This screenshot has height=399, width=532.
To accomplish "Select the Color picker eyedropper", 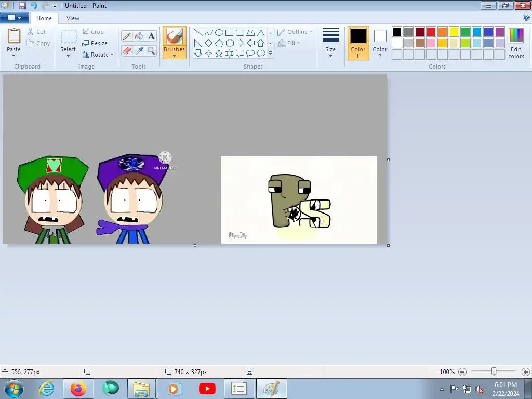I will click(x=139, y=50).
